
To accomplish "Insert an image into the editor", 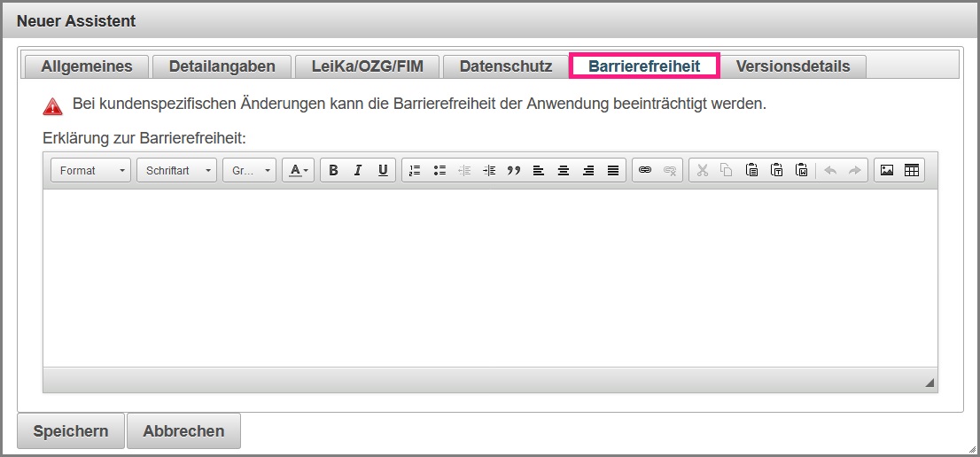I will point(886,171).
